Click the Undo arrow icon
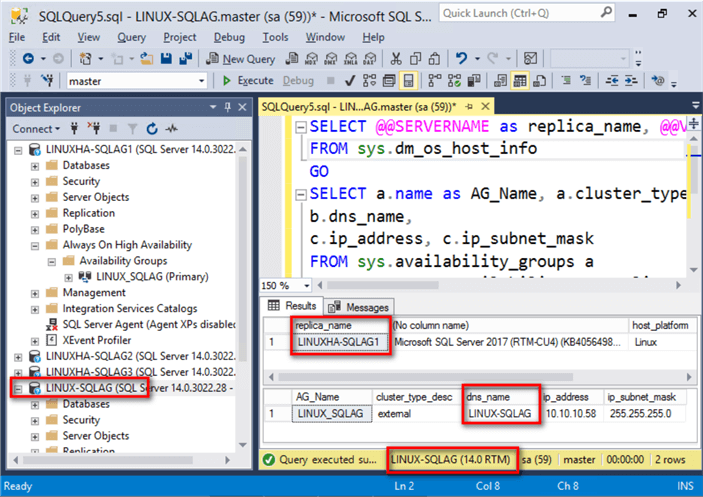703x497 pixels. tap(463, 59)
